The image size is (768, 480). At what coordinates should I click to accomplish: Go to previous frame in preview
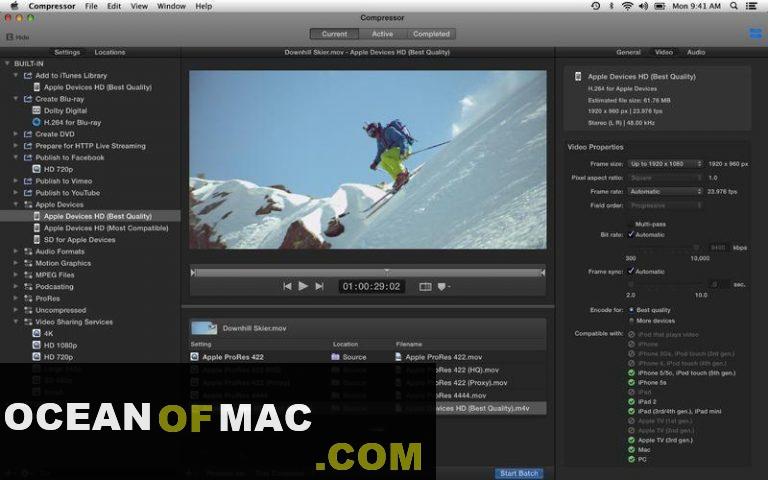(x=288, y=286)
